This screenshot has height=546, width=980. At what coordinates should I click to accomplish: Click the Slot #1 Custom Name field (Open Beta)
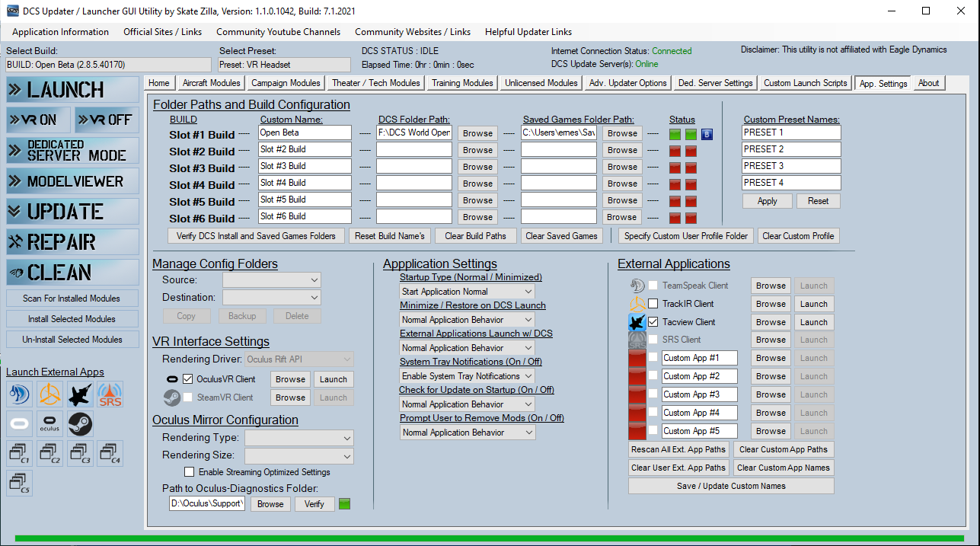pyautogui.click(x=305, y=133)
